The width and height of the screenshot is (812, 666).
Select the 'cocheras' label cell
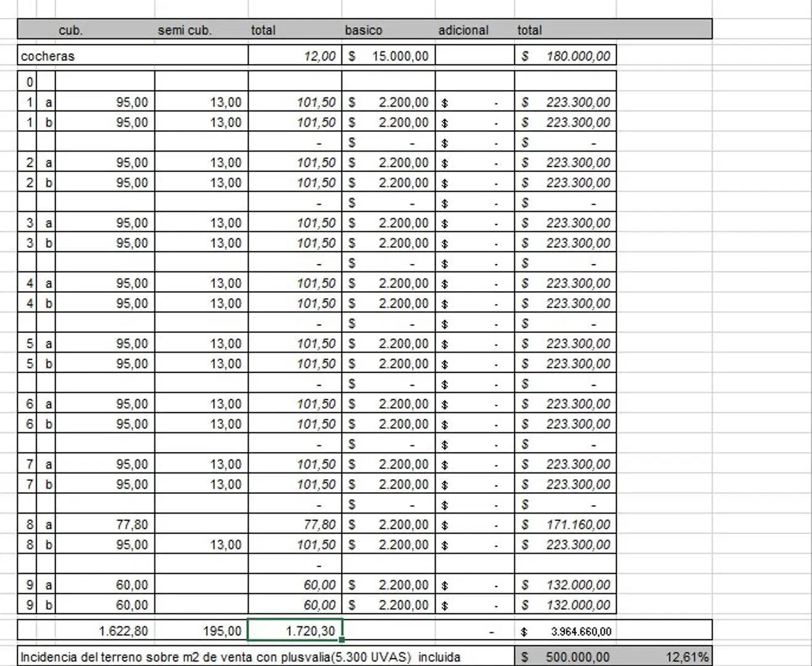(133, 55)
